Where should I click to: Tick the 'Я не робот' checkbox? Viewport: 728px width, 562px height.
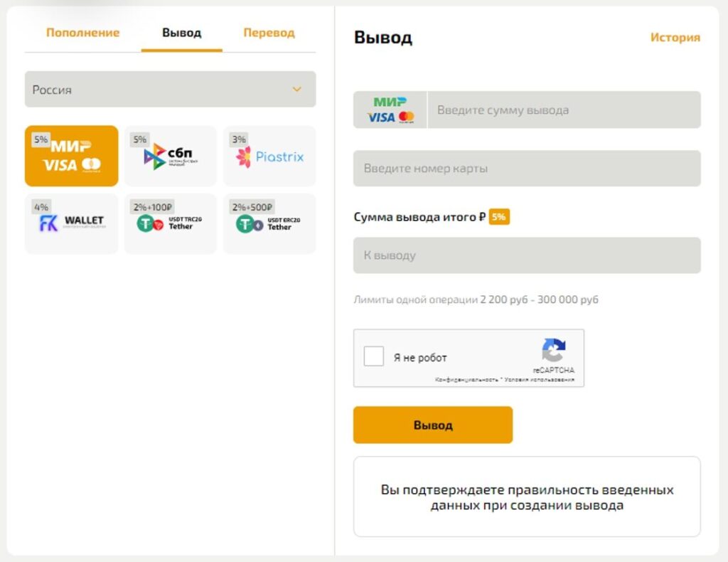[x=374, y=356]
